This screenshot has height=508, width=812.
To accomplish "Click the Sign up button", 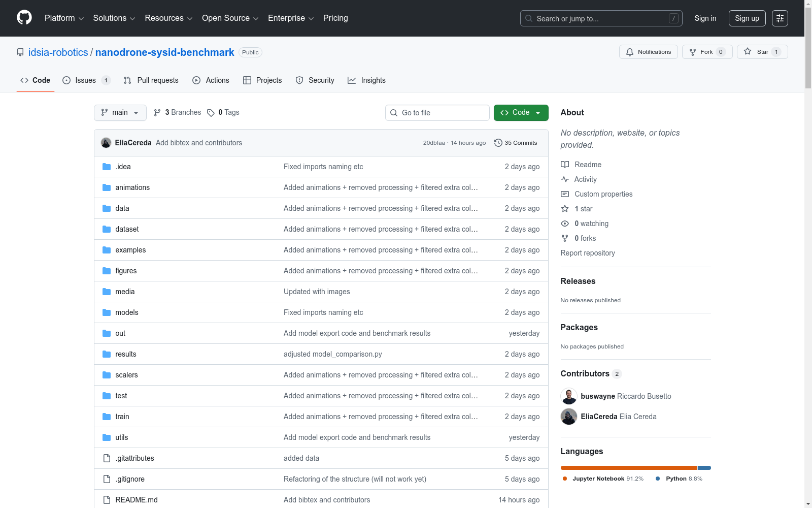I will point(747,18).
